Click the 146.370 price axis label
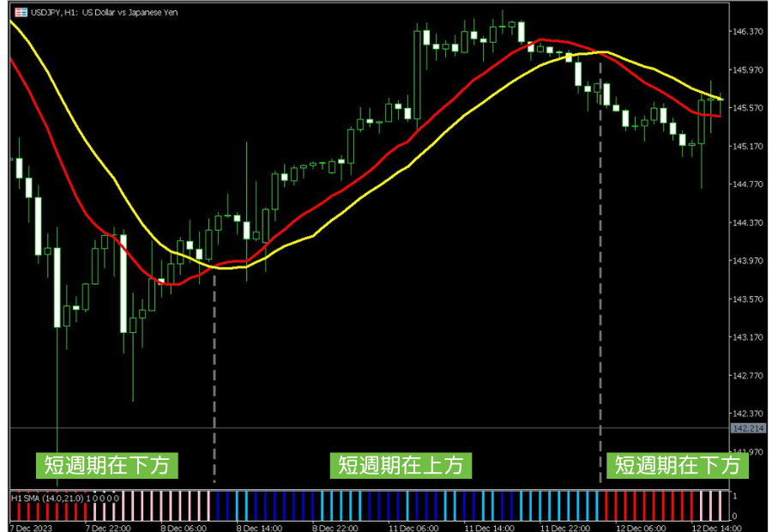 [747, 32]
